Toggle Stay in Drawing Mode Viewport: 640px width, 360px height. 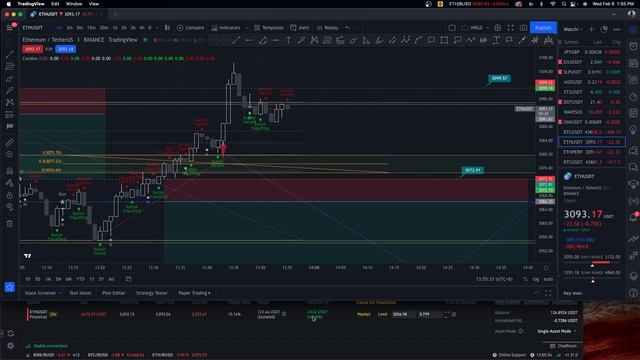pos(10,182)
